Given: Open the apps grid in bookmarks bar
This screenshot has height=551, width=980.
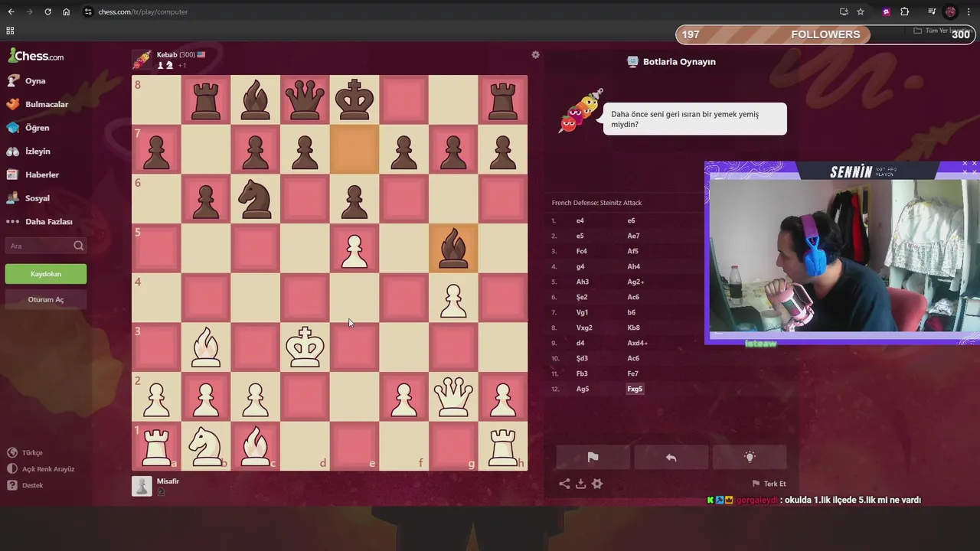Looking at the screenshot, I should pyautogui.click(x=10, y=31).
